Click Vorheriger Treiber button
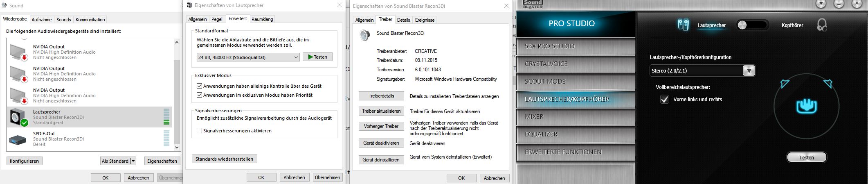868x184 pixels. [x=381, y=126]
